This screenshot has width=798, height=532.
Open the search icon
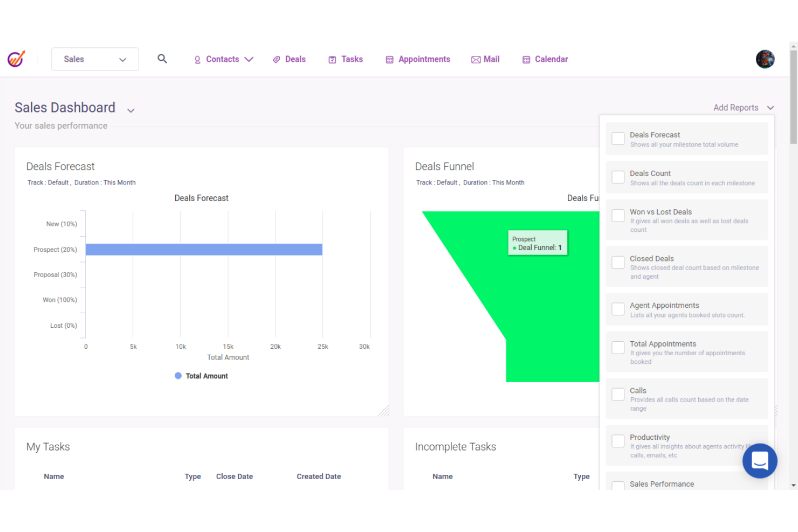162,59
